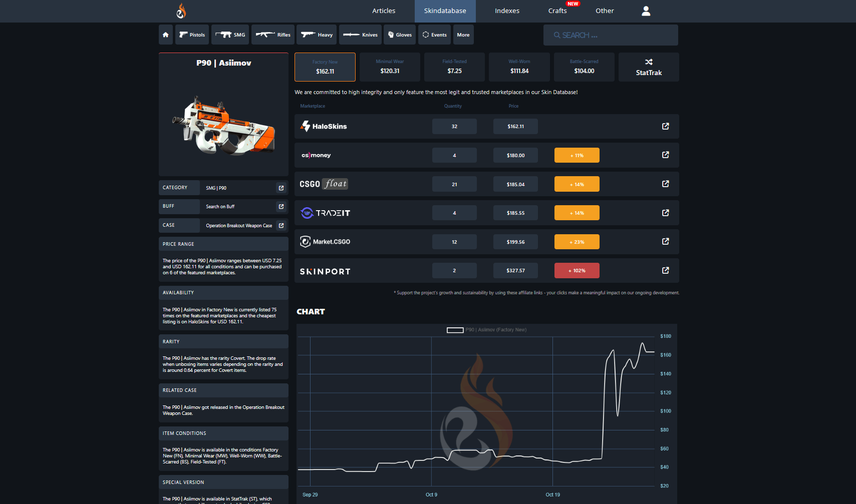The width and height of the screenshot is (856, 504).
Task: Switch to the Field-Tested condition tab
Action: click(454, 67)
